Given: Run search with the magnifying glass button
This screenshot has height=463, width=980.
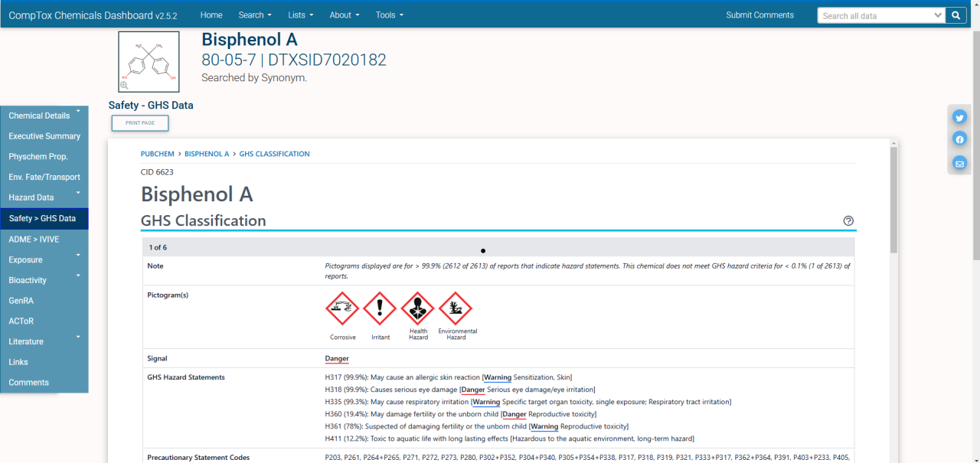Looking at the screenshot, I should coord(955,15).
